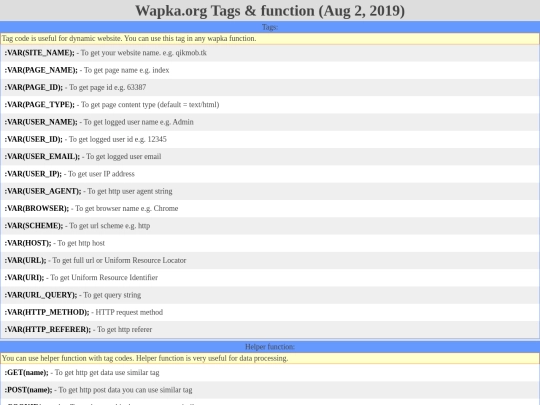Select the :VAR(BROWSER); tag text
Viewport: 540px width, 405px height.
(x=37, y=209)
